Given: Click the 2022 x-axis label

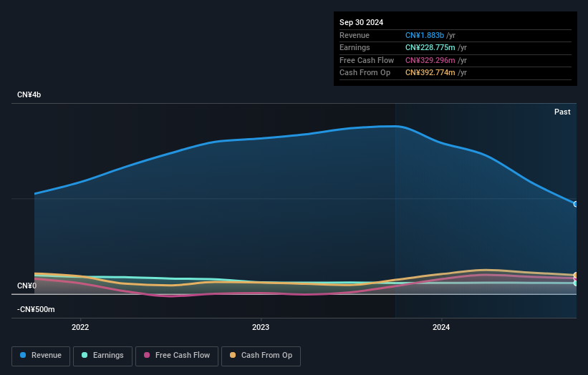Looking at the screenshot, I should [80, 327].
